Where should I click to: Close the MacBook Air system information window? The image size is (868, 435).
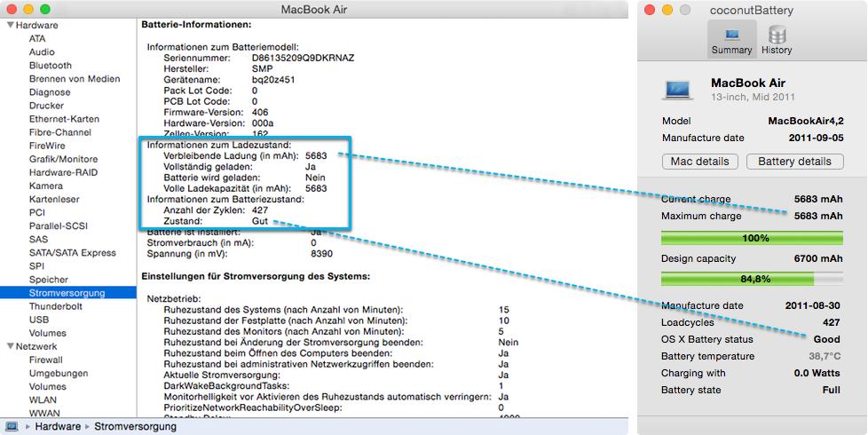click(x=12, y=10)
